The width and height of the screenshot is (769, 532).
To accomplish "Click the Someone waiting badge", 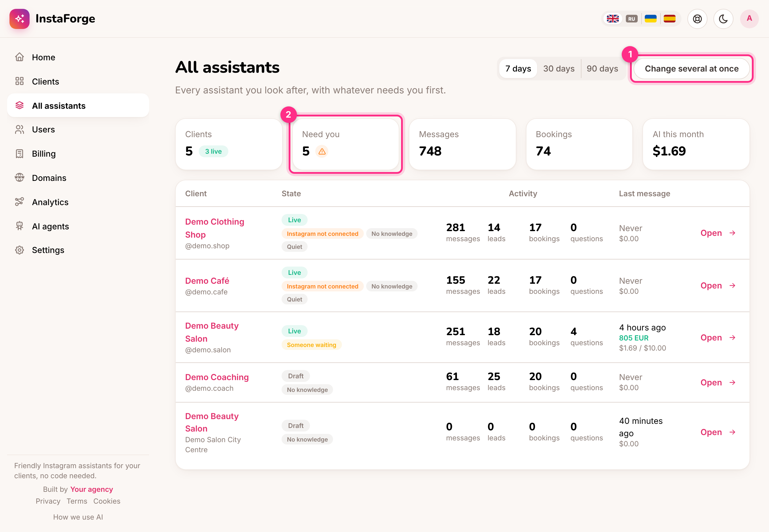I will tap(311, 345).
